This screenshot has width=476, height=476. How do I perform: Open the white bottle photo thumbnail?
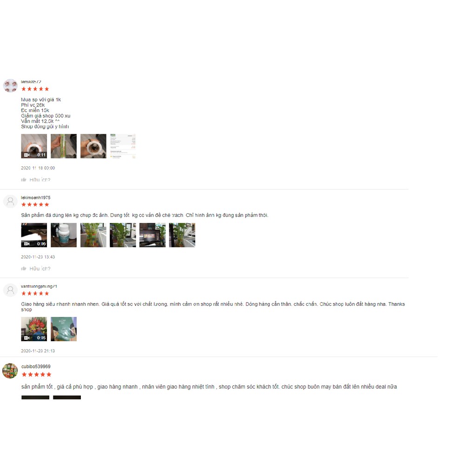click(x=64, y=235)
